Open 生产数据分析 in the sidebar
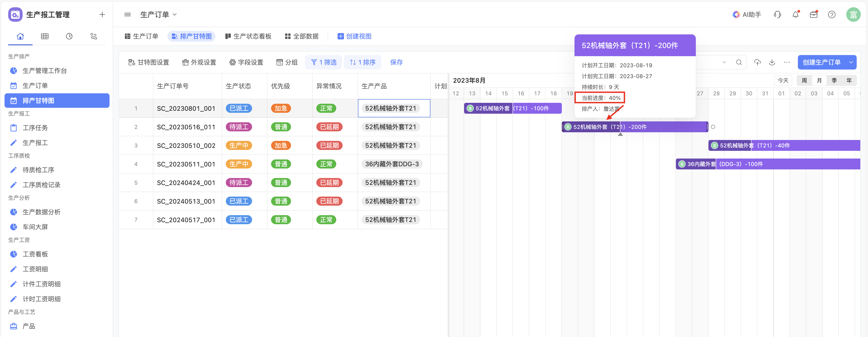The height and width of the screenshot is (337, 868). [57, 212]
